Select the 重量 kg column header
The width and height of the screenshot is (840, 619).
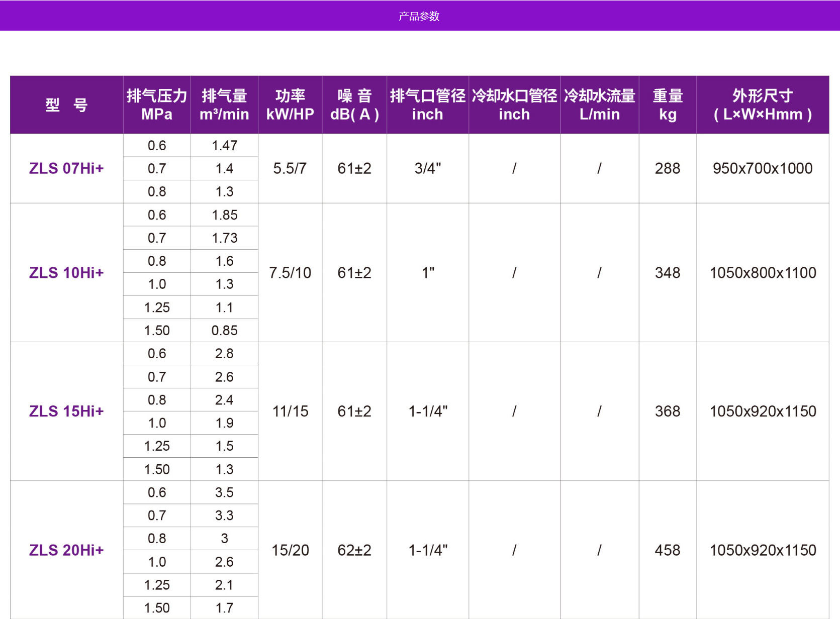(x=668, y=105)
